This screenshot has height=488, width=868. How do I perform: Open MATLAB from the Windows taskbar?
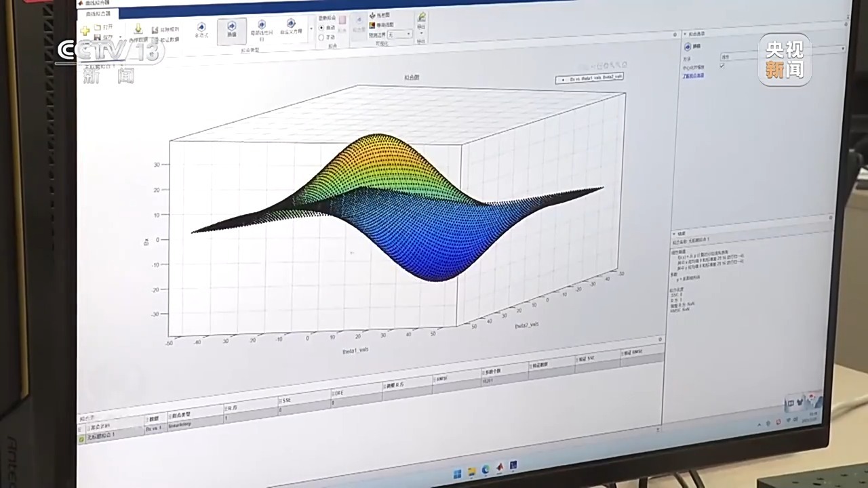[500, 468]
